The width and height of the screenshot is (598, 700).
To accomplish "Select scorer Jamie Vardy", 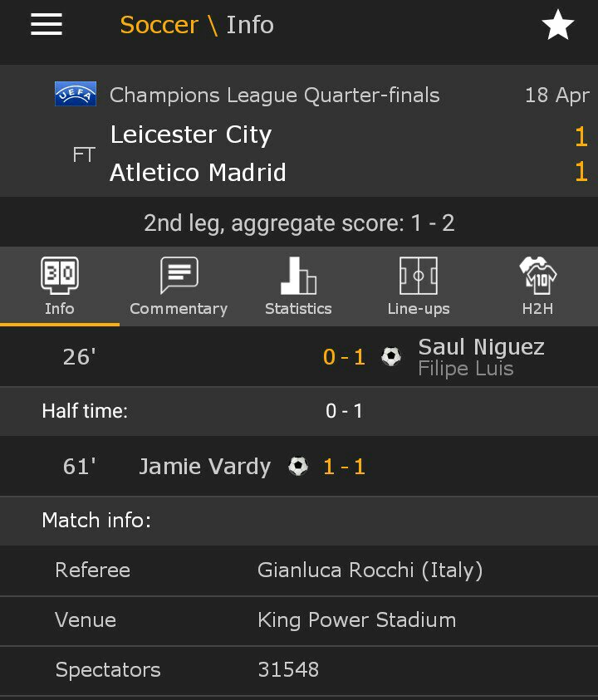I will pos(204,467).
